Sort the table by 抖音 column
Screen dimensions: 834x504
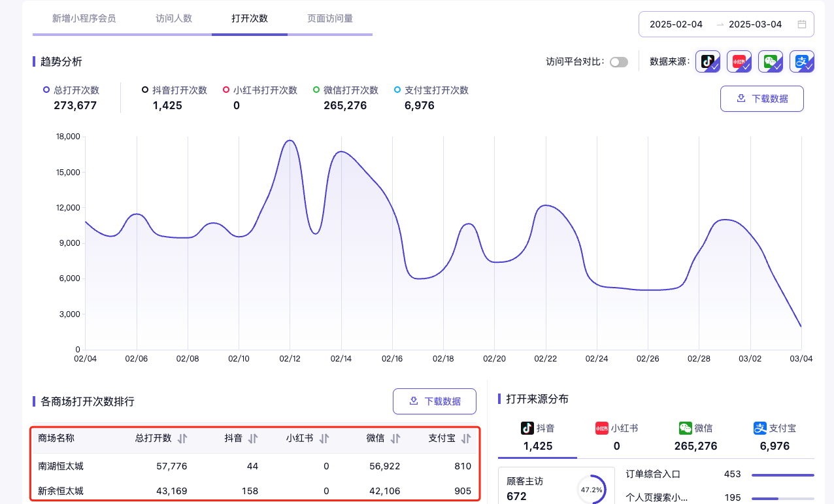[x=253, y=439]
